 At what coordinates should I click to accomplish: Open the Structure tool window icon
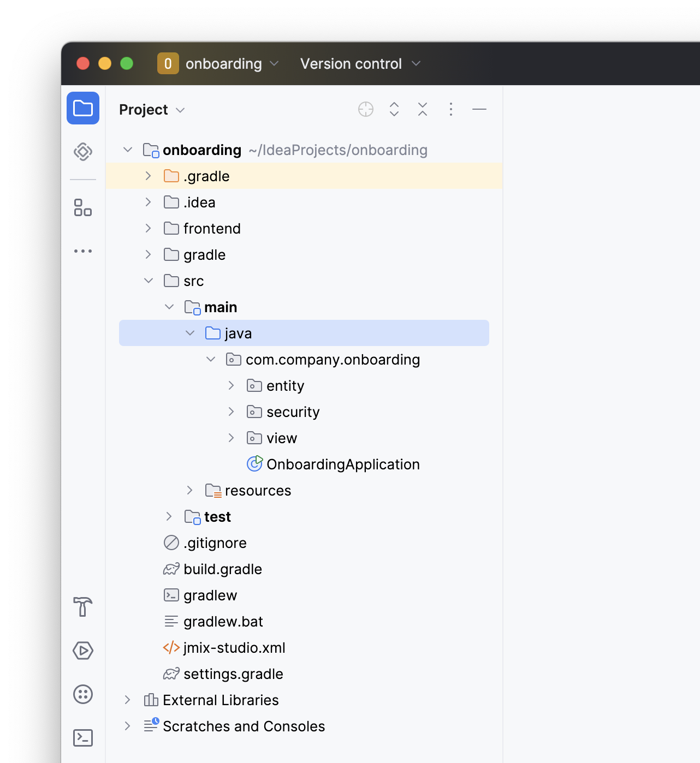click(83, 207)
